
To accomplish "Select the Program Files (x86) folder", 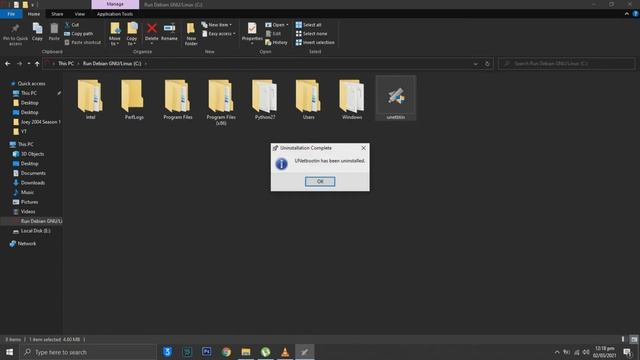I will [221, 102].
